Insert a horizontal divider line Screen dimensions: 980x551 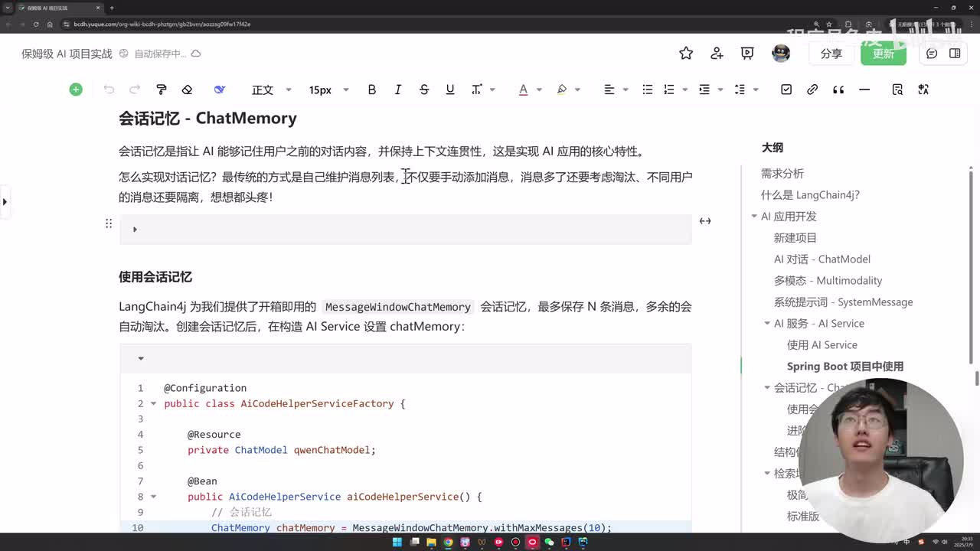pyautogui.click(x=864, y=90)
